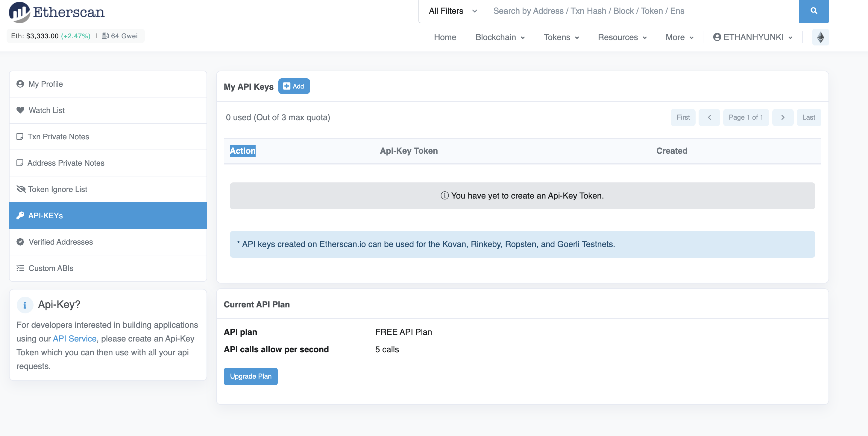
Task: Follow the API Service link
Action: (x=75, y=339)
